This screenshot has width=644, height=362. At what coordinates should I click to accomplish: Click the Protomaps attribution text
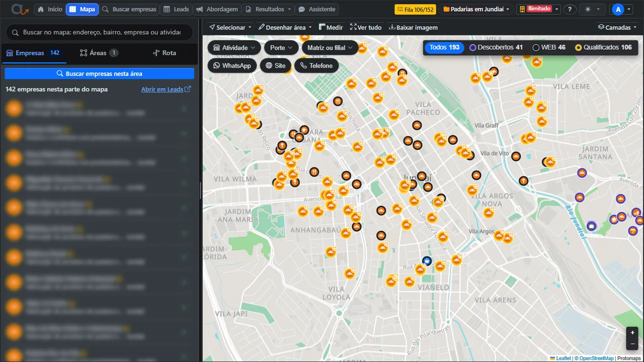(x=629, y=358)
